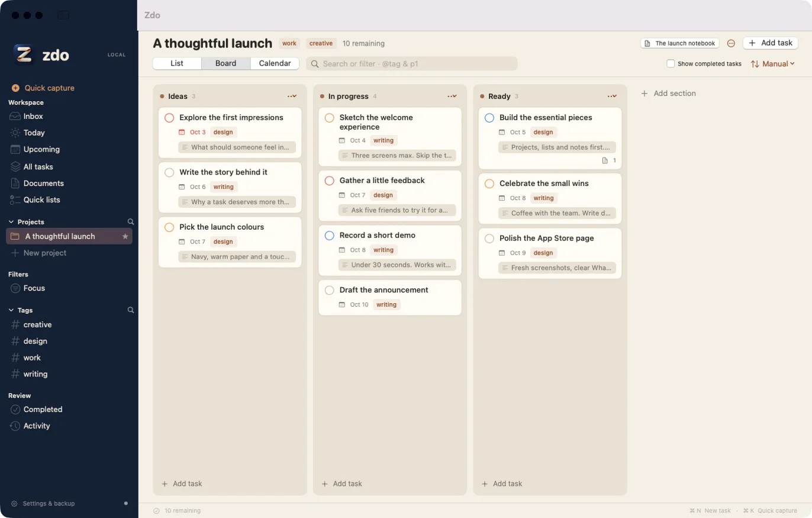Open Settings & backup gear
This screenshot has height=518, width=812.
(15, 504)
